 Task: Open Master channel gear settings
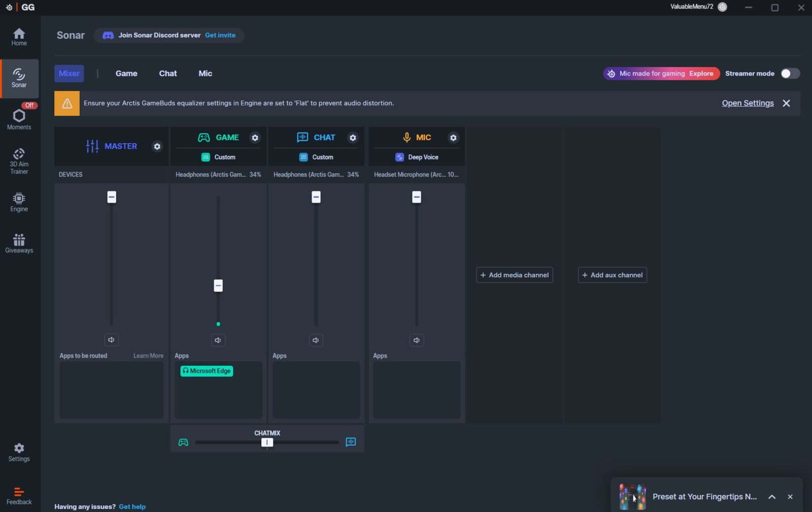pyautogui.click(x=157, y=146)
